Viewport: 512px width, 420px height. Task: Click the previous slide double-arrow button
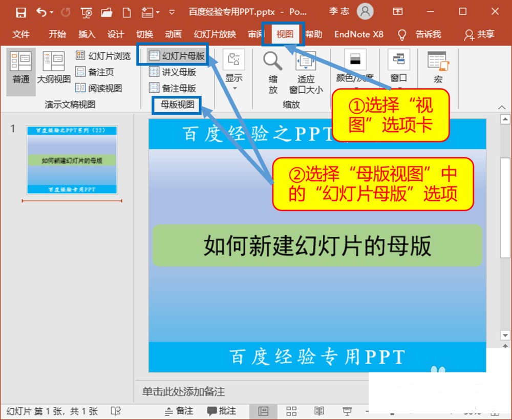coord(505,346)
